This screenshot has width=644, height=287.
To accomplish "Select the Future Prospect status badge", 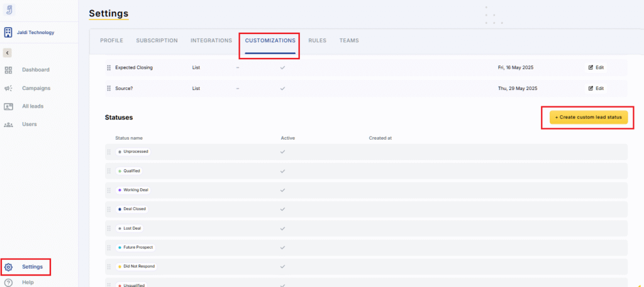I will point(135,247).
